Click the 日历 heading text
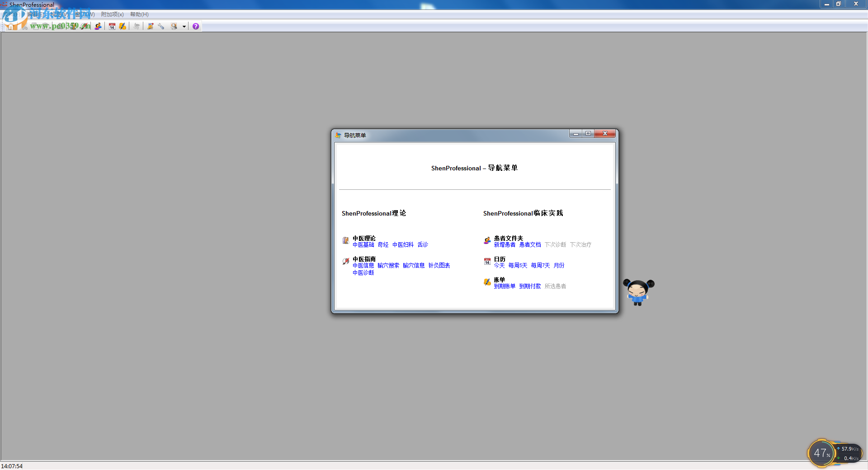 click(500, 259)
